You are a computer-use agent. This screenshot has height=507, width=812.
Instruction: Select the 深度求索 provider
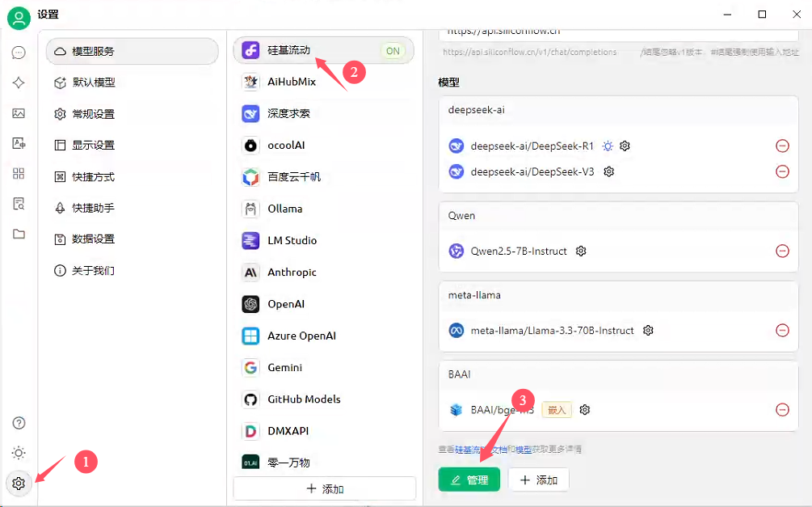click(324, 113)
